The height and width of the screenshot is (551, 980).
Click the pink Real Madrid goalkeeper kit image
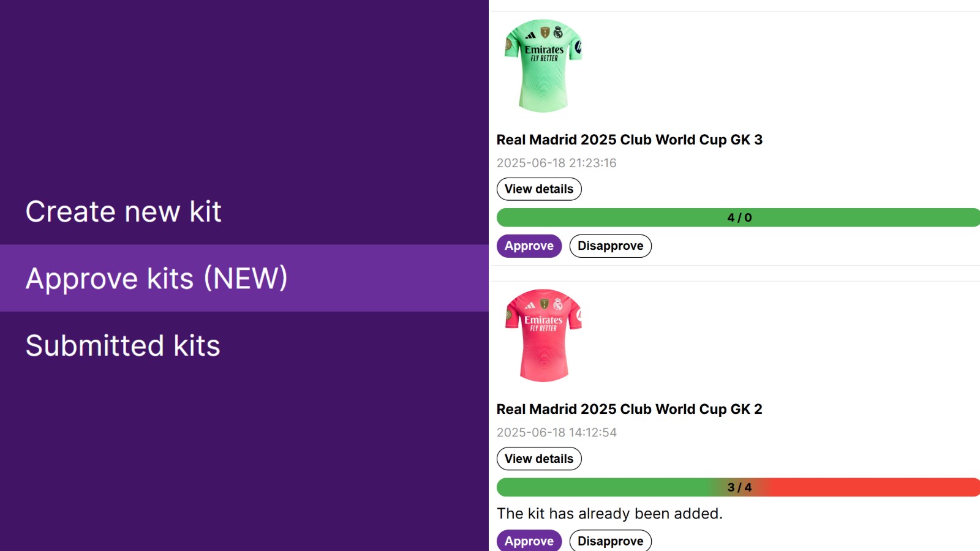[x=543, y=335]
